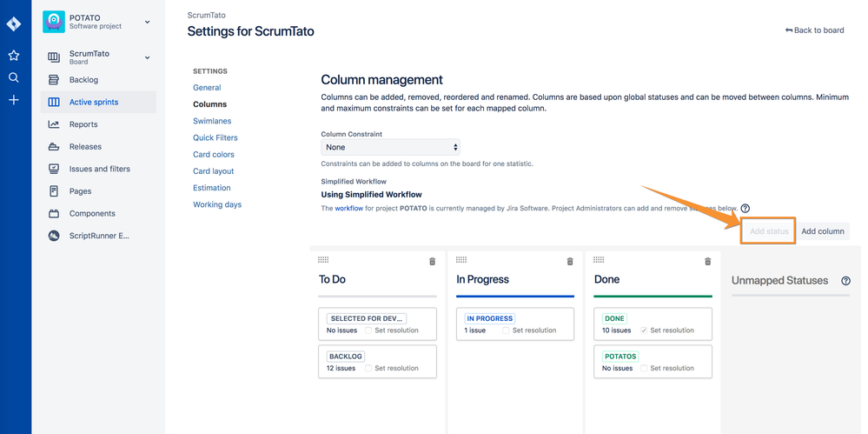Enable Set resolution for In Progress status
The image size is (868, 434).
tap(507, 331)
